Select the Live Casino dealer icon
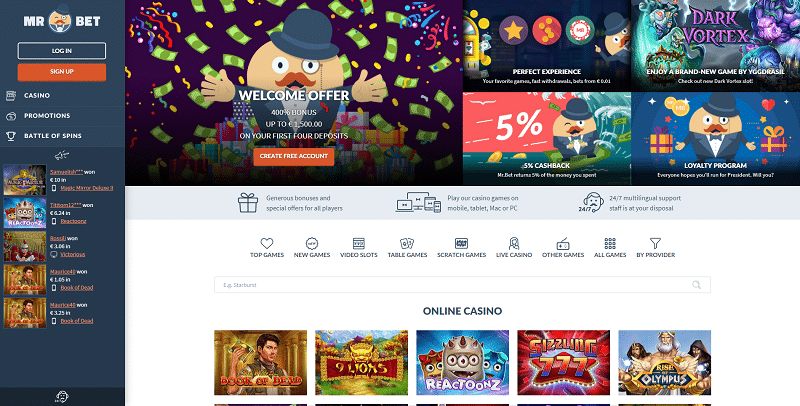800x406 pixels. pyautogui.click(x=514, y=243)
